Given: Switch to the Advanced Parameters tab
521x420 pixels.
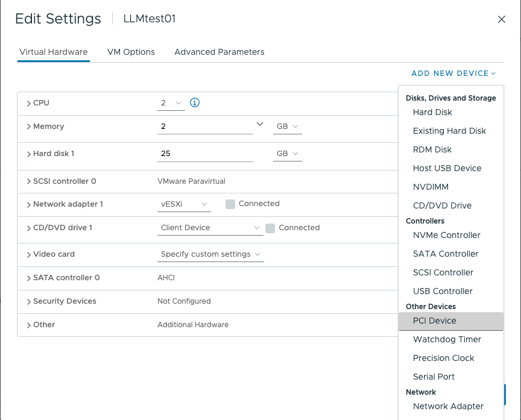Looking at the screenshot, I should [219, 52].
